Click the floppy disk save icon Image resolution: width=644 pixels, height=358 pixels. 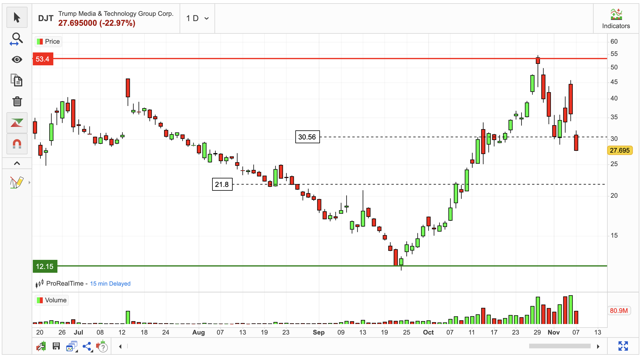(56, 347)
